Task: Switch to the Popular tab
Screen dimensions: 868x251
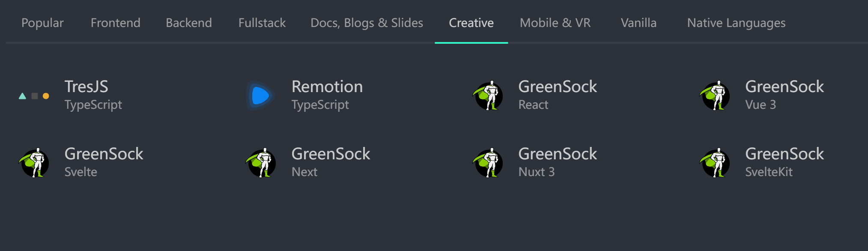Action: (x=42, y=23)
